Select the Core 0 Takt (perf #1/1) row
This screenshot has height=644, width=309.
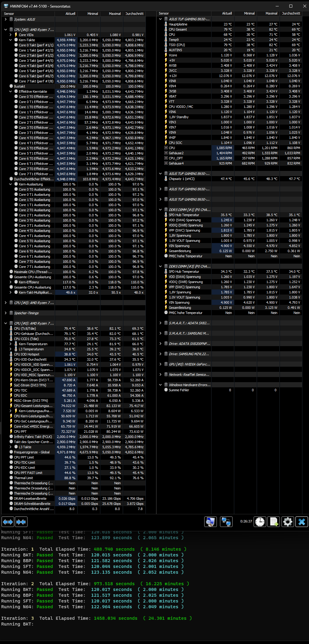click(74, 45)
